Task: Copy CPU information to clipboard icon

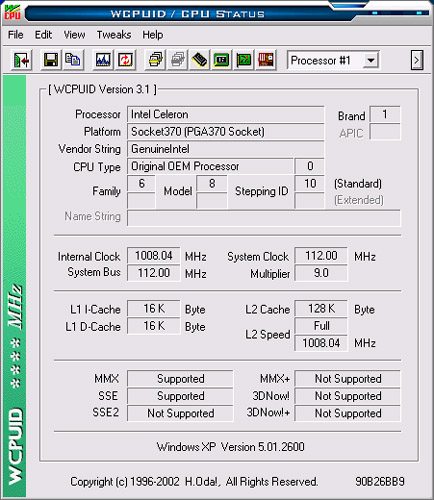Action: coord(73,60)
